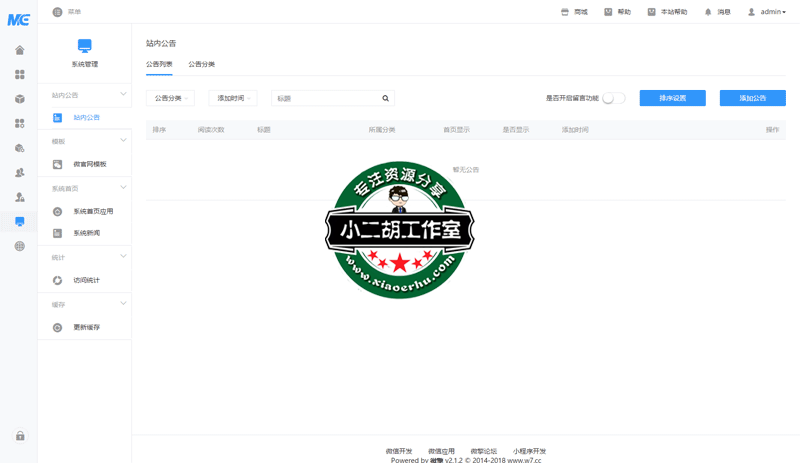Image resolution: width=800 pixels, height=463 pixels.
Task: Click the 标题 column header in the table
Action: point(264,130)
